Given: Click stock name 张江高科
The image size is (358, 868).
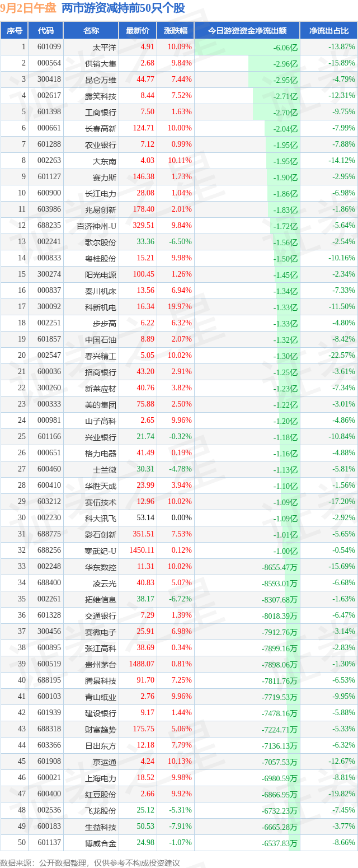Looking at the screenshot, I should coord(101,648).
